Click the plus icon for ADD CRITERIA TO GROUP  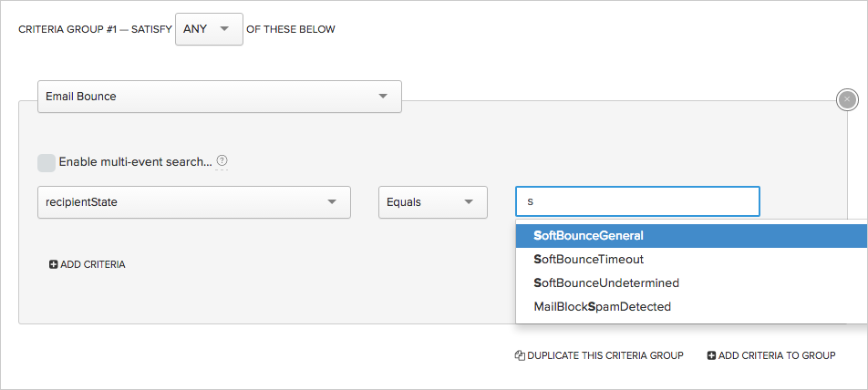click(x=711, y=355)
